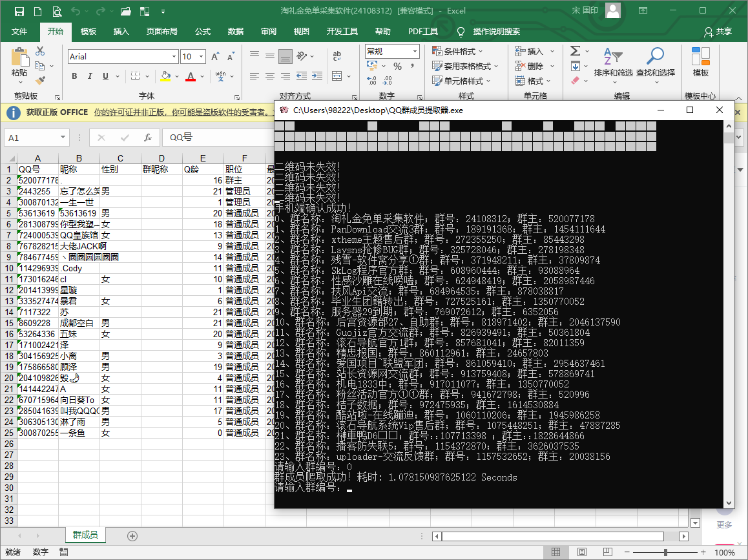Click the Open folder icon in title bar
The width and height of the screenshot is (748, 560).
click(x=126, y=11)
